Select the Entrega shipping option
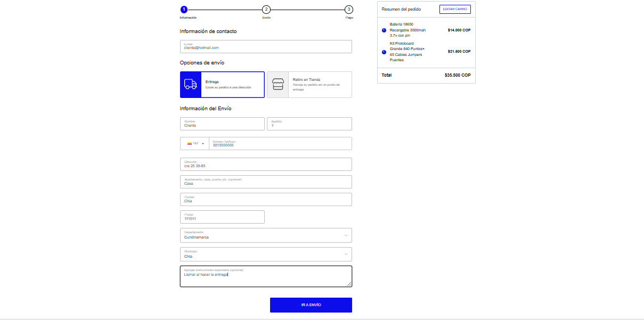This screenshot has width=644, height=320. (222, 85)
